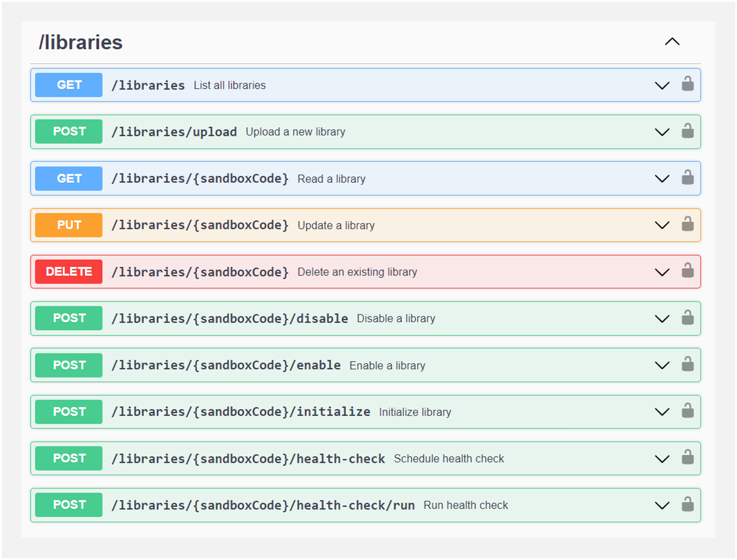Click the lock icon on List all libraries
Image resolution: width=737 pixels, height=560 pixels.
tap(687, 83)
